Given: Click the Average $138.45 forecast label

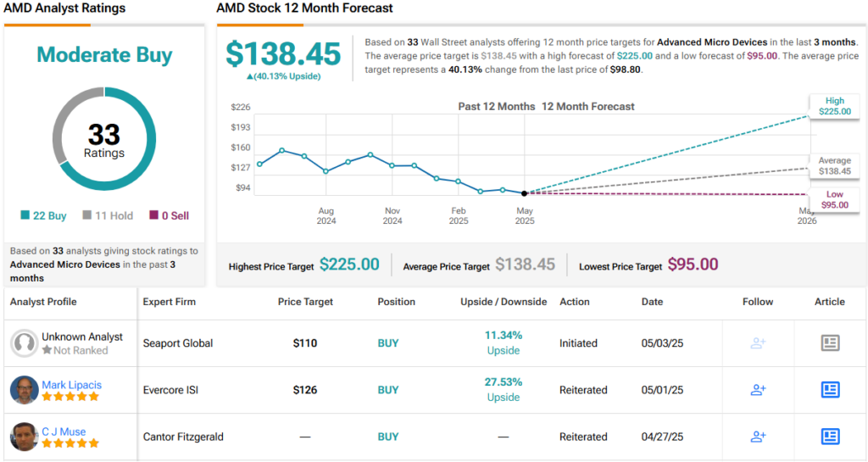Looking at the screenshot, I should click(x=835, y=166).
